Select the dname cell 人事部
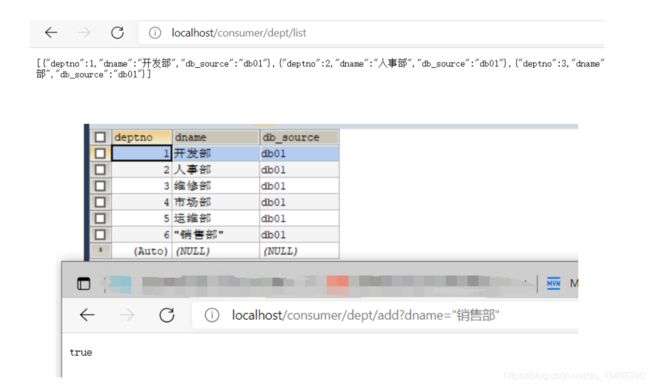This screenshot has width=650, height=386. 216,170
